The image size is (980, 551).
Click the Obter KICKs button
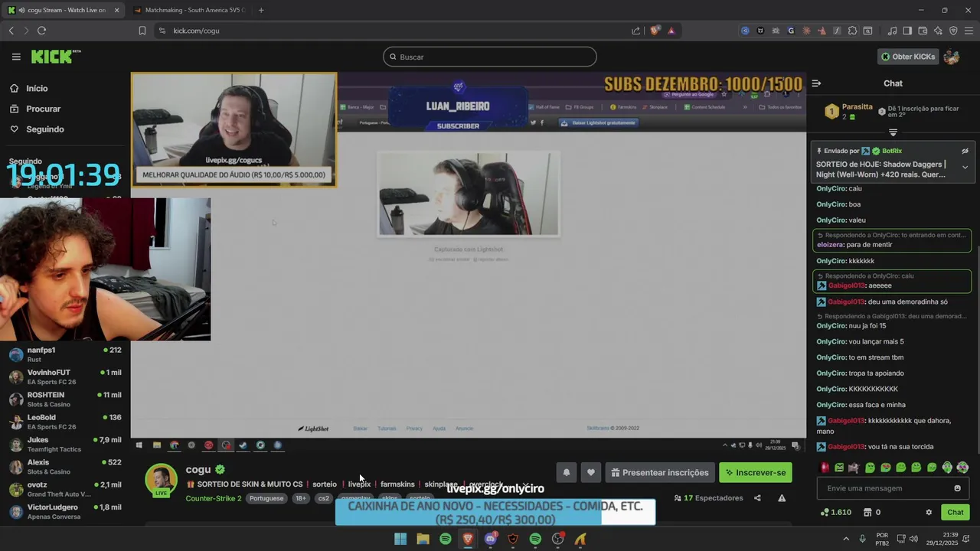[907, 57]
